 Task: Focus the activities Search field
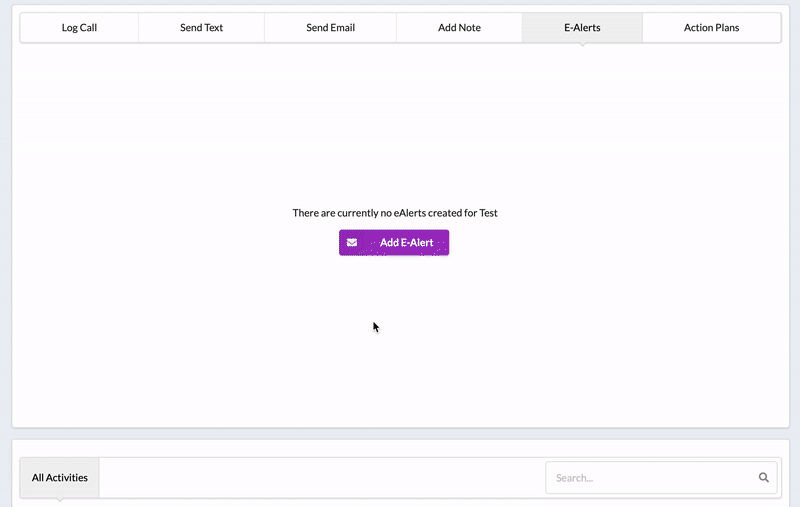coord(650,478)
